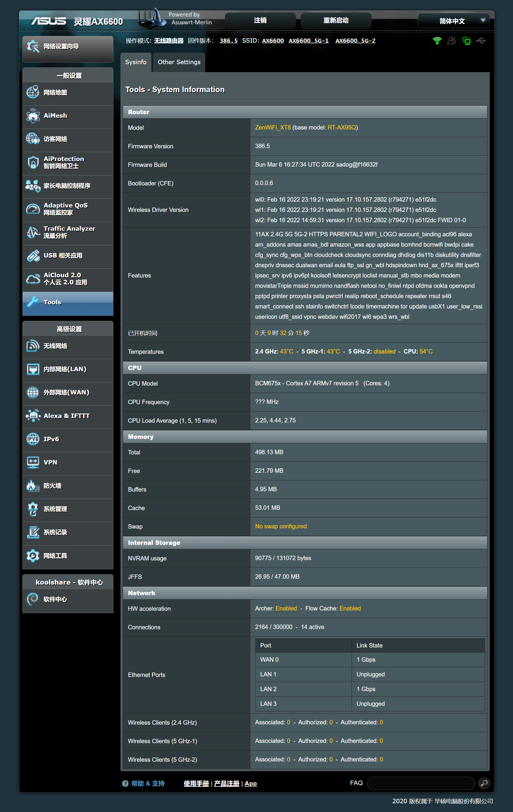Open the AiMesh sidebar icon
Viewport: 513px width, 812px height.
[x=33, y=116]
